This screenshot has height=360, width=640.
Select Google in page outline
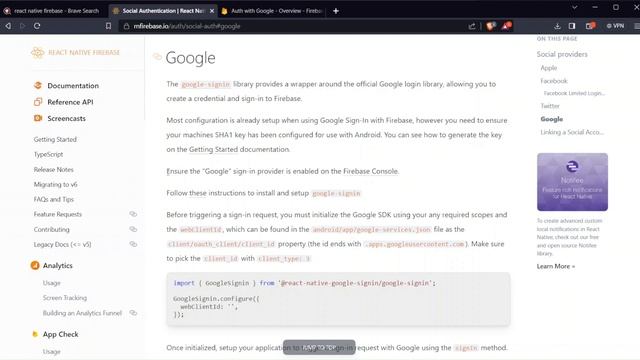(x=551, y=119)
